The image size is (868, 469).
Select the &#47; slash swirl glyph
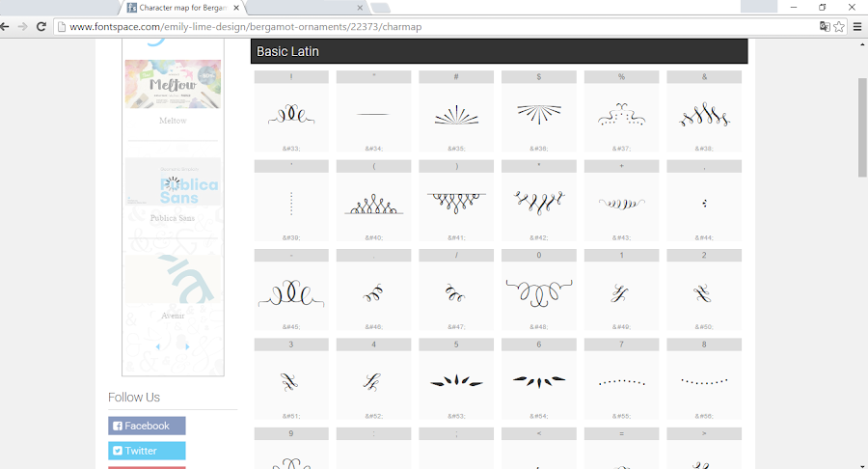[456, 293]
